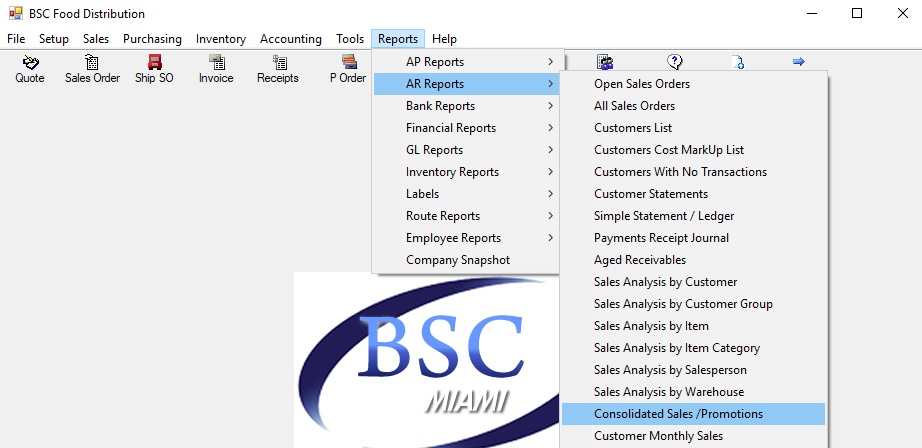Open the Purchasing menu
The image size is (922, 448).
click(x=152, y=39)
